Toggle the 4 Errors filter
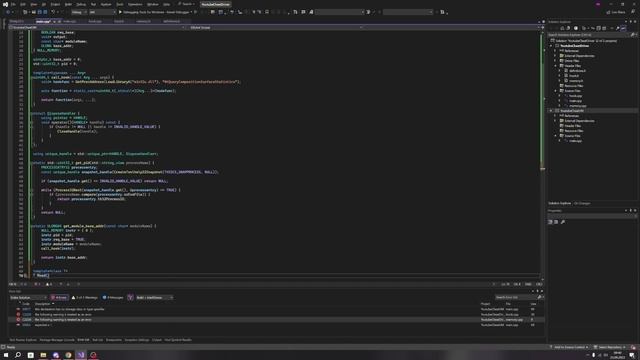Viewport: 640px width, 360px height. [x=59, y=298]
